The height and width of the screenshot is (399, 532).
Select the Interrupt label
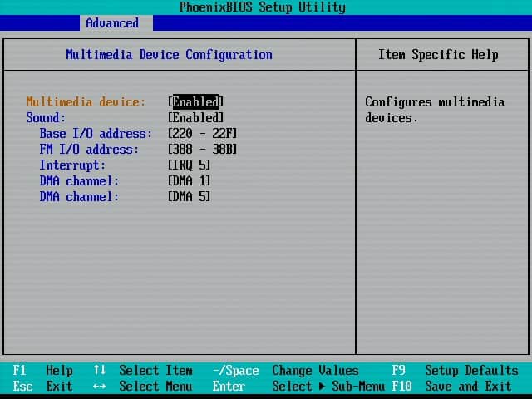[x=72, y=165]
